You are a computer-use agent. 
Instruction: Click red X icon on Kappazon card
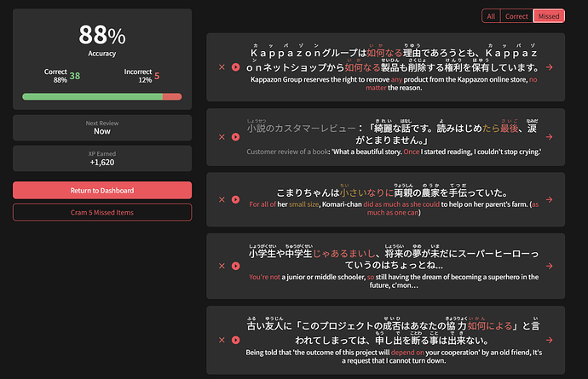click(222, 66)
